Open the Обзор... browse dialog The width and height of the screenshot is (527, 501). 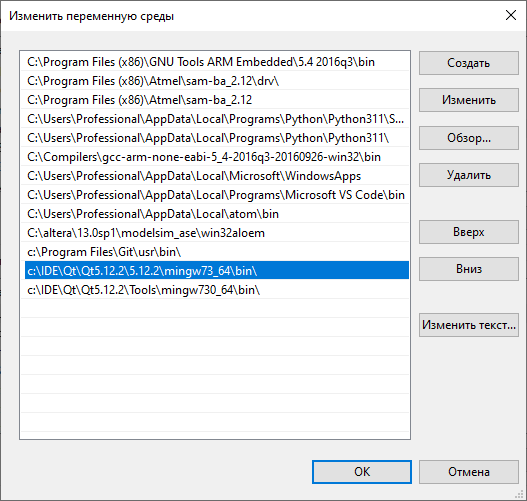point(469,138)
